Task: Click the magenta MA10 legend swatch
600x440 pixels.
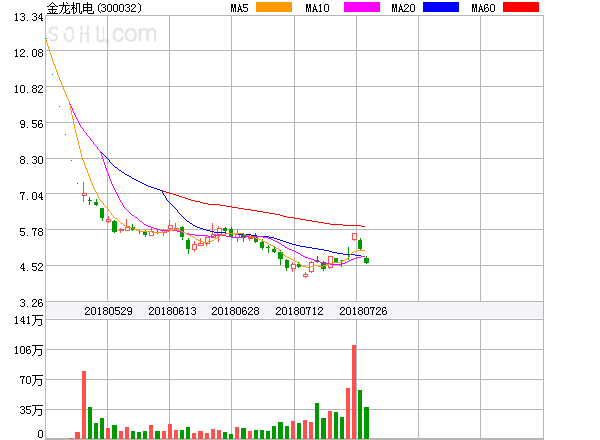Action: point(362,7)
